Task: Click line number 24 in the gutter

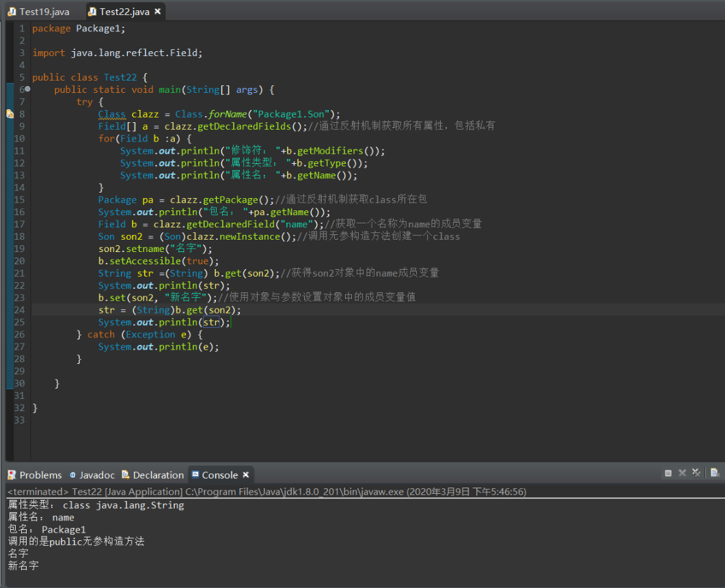Action: [19, 310]
